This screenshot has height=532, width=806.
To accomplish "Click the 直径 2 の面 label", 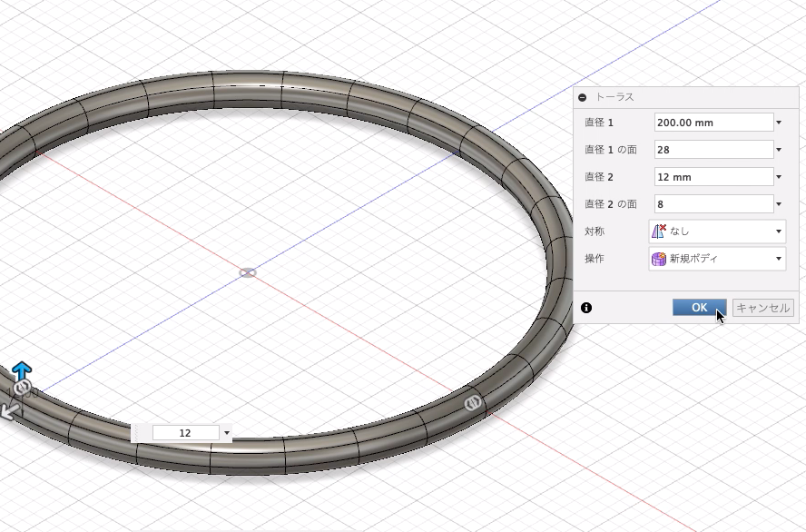I will [611, 204].
